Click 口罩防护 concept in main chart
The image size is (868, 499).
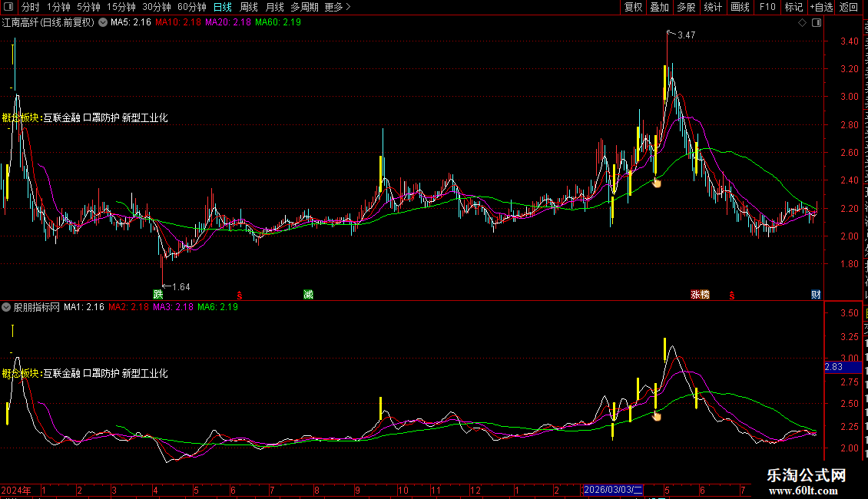(101, 117)
